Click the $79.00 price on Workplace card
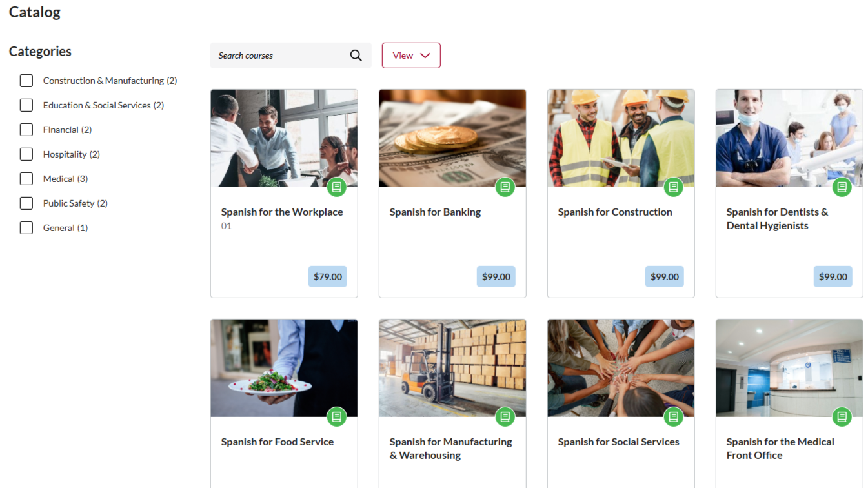 pyautogui.click(x=328, y=276)
